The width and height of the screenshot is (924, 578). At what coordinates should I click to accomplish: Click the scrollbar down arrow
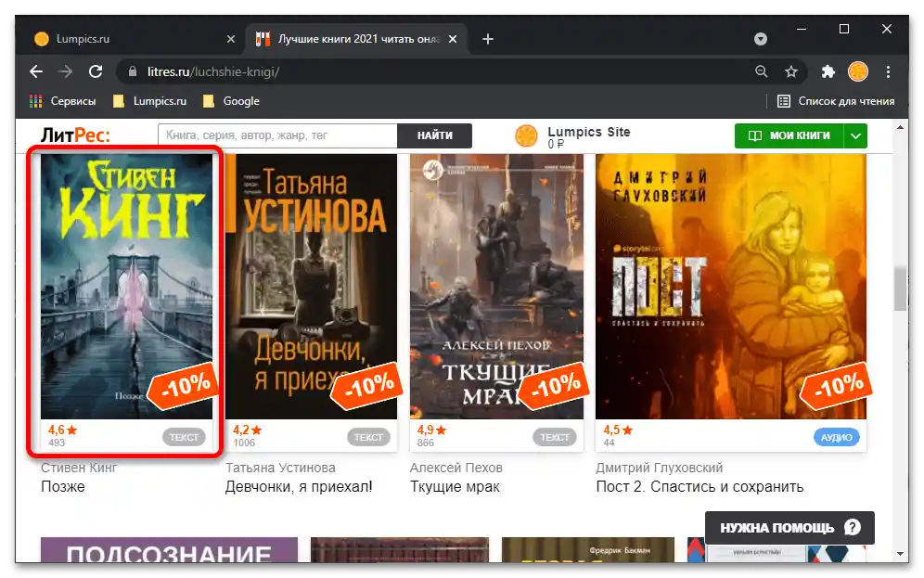[x=900, y=554]
